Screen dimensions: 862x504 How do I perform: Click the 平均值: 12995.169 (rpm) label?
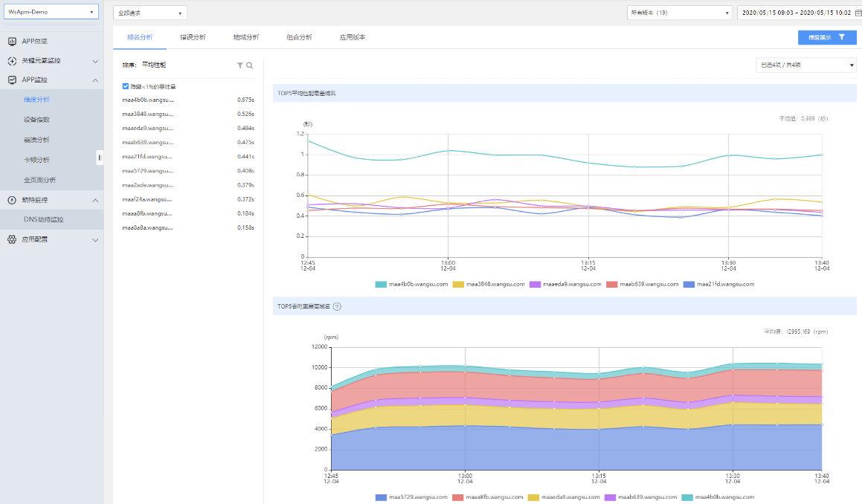point(796,332)
